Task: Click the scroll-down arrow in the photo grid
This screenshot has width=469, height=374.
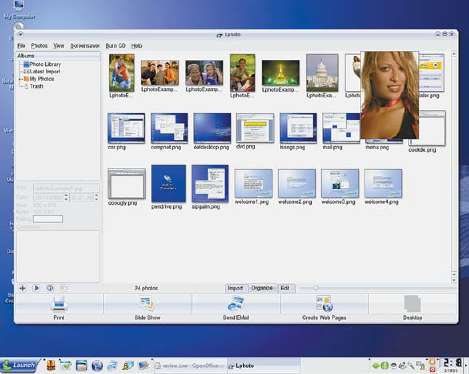Action: pyautogui.click(x=454, y=281)
